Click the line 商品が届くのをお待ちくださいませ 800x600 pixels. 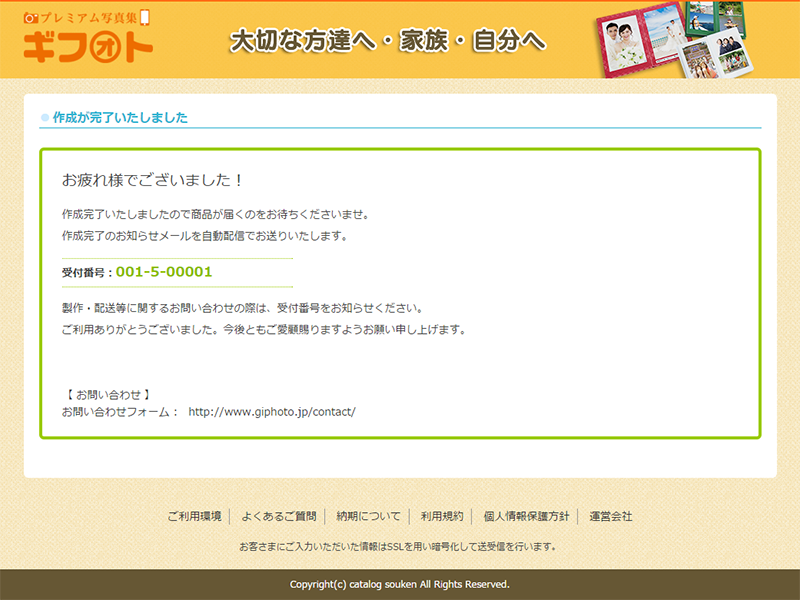(215, 214)
